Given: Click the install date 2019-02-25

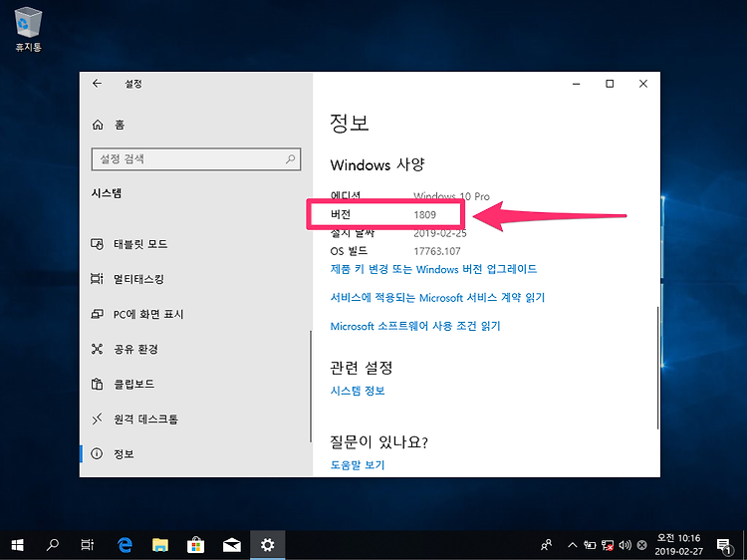Looking at the screenshot, I should click(x=439, y=233).
